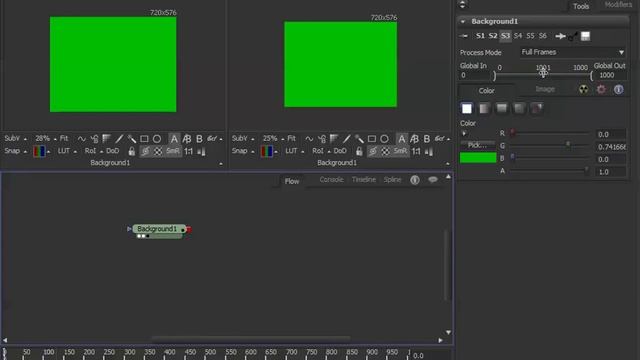Choose the rectangle shape tool in left viewer
Viewport: 640px width, 360px height.
click(x=144, y=139)
